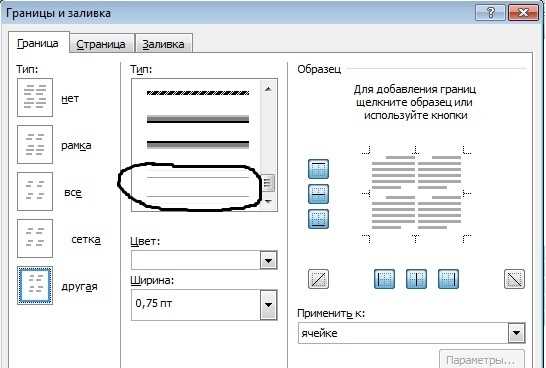546x368 pixels.
Task: Choose the 'рамка' box border icon
Action: pos(35,144)
